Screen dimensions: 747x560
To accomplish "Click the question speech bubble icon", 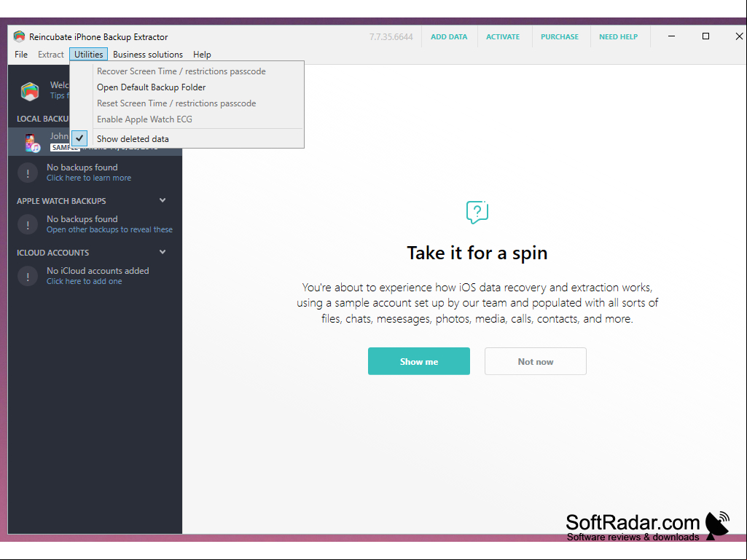I will click(477, 212).
